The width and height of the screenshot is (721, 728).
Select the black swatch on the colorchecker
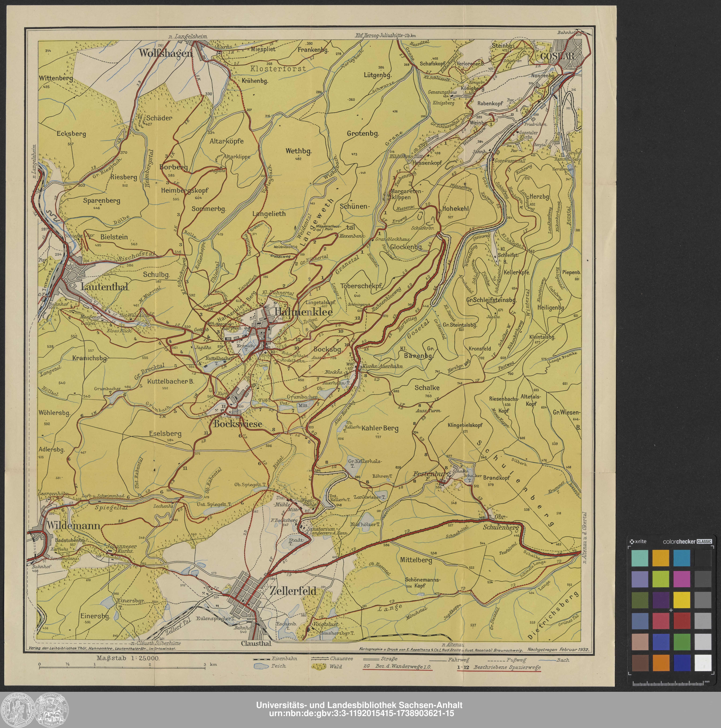click(x=703, y=558)
